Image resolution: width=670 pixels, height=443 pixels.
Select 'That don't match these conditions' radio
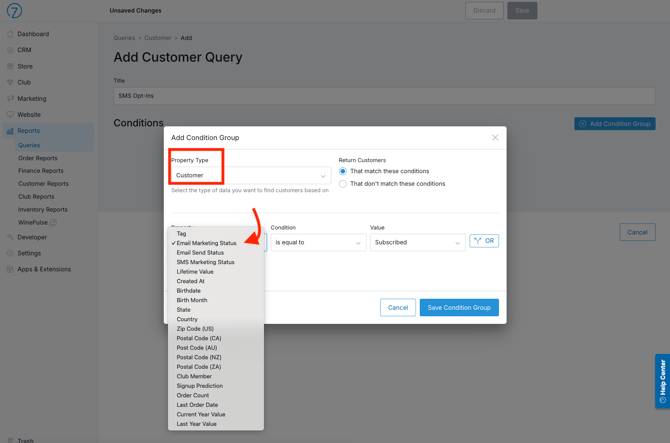tap(343, 184)
